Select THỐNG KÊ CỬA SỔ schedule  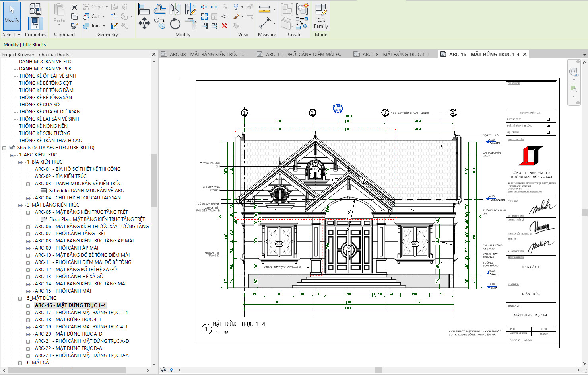39,105
